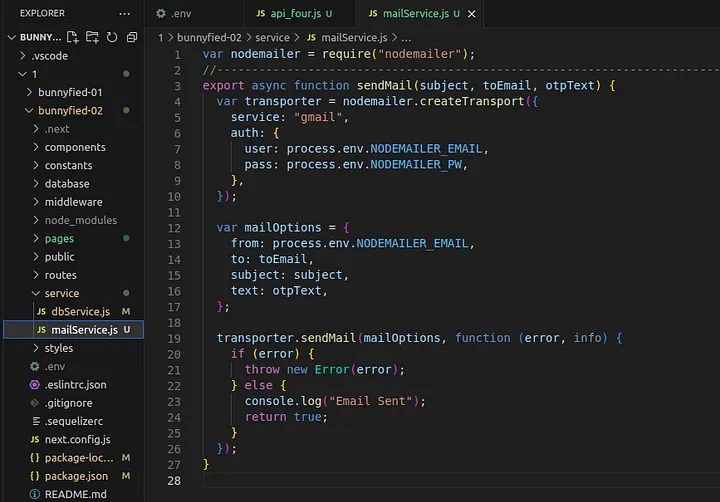The height and width of the screenshot is (502, 720).
Task: Expand the node_modules folder
Action: pos(36,220)
